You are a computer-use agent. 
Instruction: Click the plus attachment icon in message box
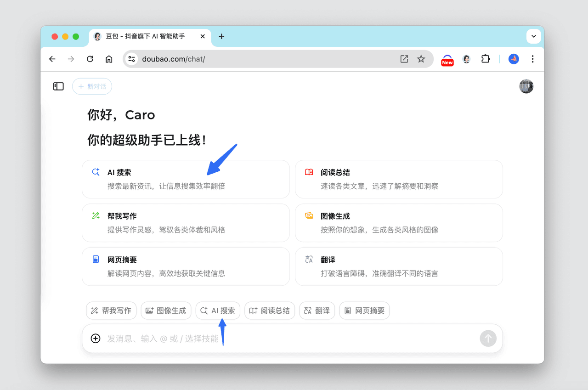(x=96, y=339)
